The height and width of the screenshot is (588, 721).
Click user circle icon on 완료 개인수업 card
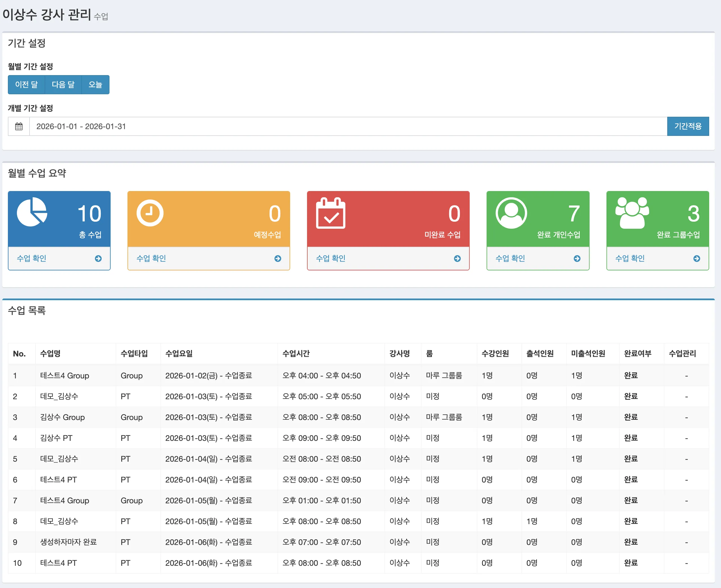[x=511, y=213]
